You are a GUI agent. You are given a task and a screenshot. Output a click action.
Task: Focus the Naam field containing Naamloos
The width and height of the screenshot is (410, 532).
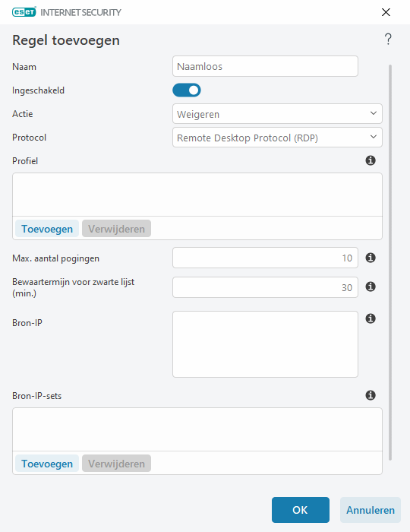click(265, 66)
